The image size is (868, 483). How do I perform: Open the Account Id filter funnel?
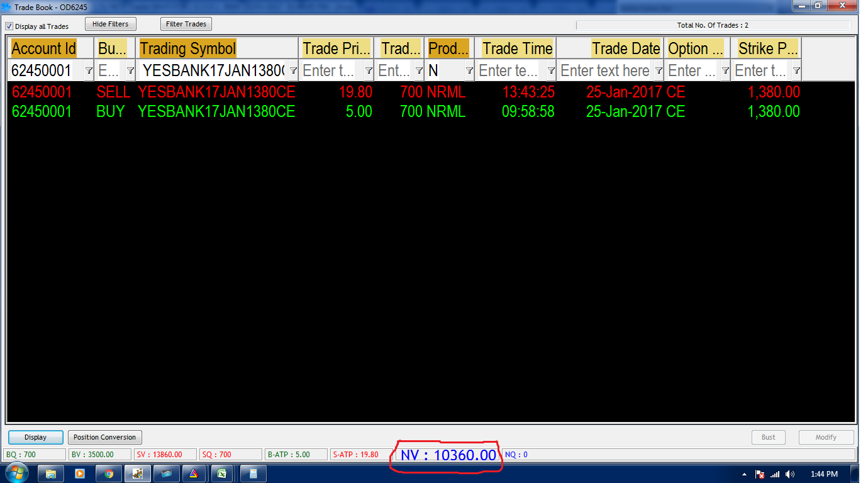[89, 70]
